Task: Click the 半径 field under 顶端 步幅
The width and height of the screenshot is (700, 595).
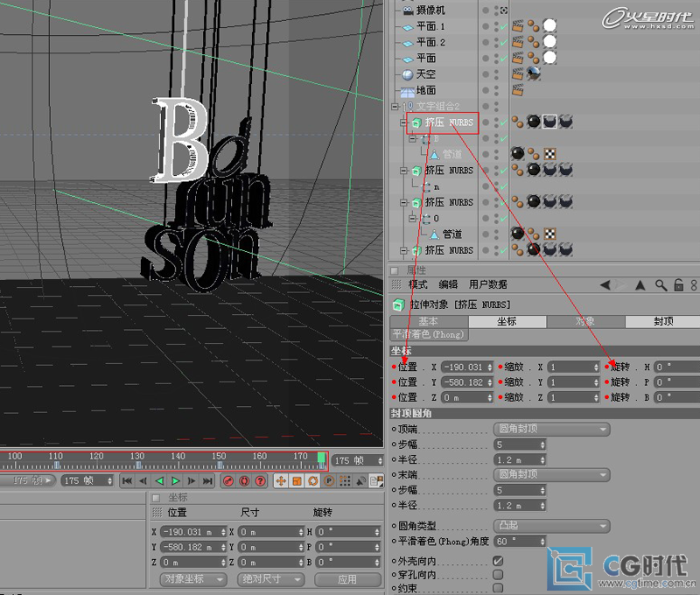Action: (520, 459)
